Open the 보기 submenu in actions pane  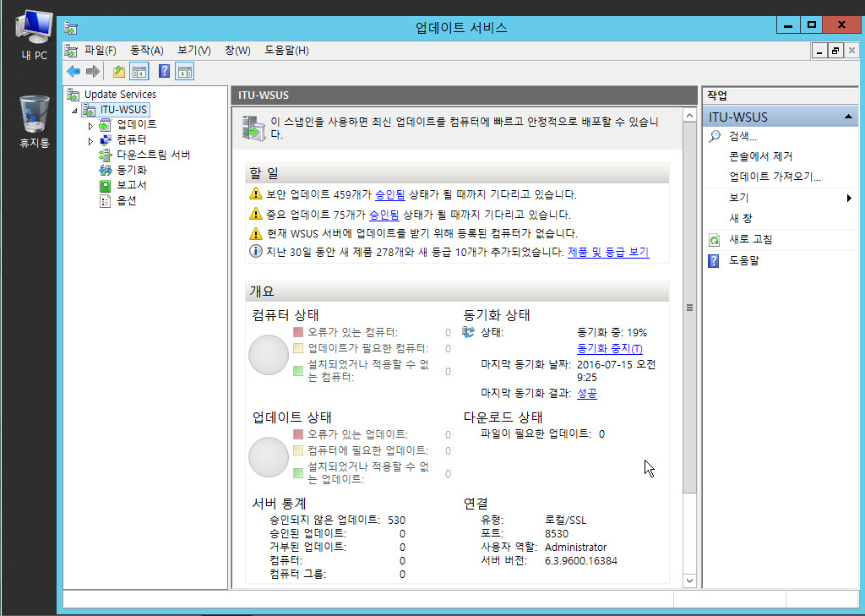738,198
